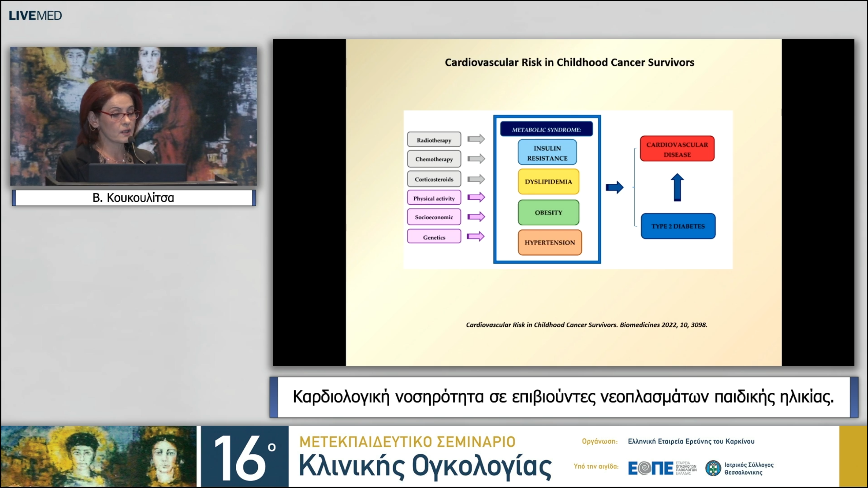Viewport: 868px width, 488px height.
Task: Click the Socioeconomic factor box
Action: [434, 217]
